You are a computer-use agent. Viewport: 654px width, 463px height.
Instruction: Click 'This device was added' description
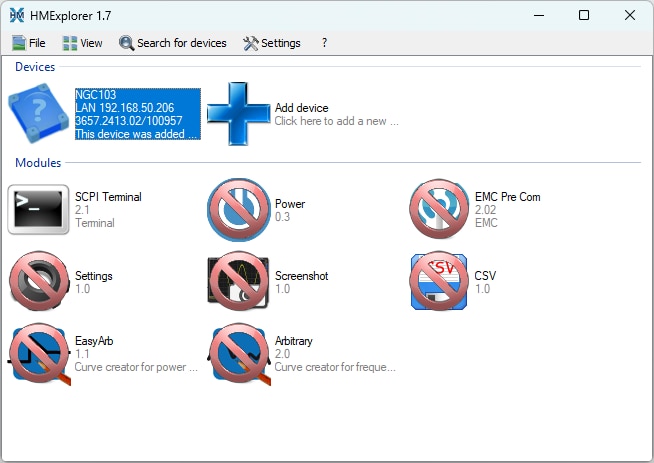[x=136, y=134]
